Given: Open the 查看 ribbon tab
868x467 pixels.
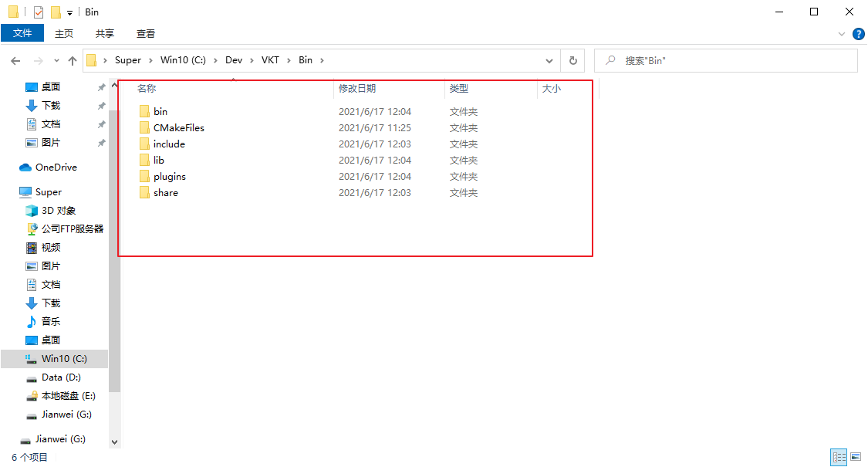Looking at the screenshot, I should point(146,33).
